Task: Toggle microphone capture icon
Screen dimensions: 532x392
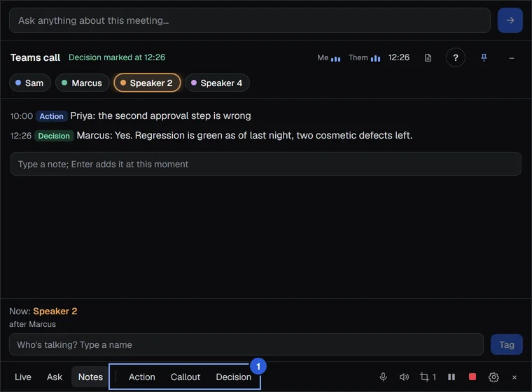Action: (383, 377)
